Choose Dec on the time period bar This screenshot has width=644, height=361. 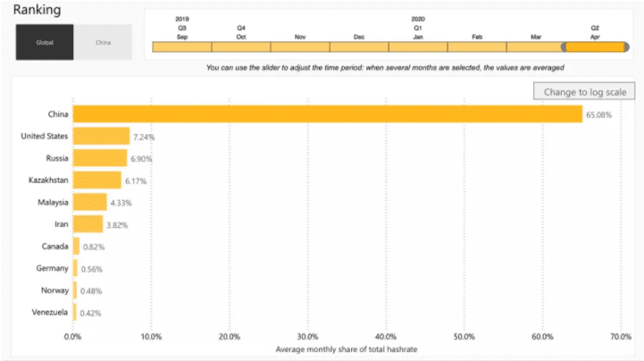(x=359, y=46)
